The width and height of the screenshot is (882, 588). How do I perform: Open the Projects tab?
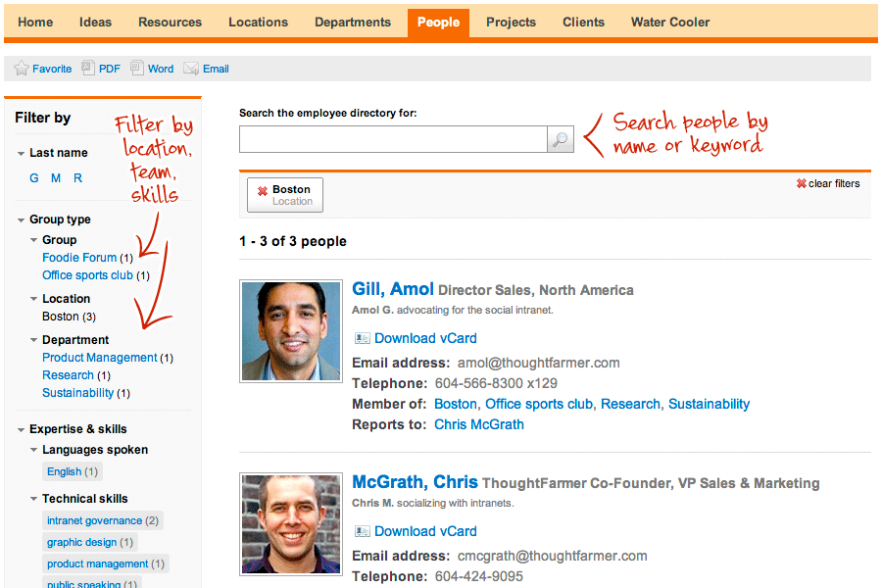pyautogui.click(x=511, y=23)
